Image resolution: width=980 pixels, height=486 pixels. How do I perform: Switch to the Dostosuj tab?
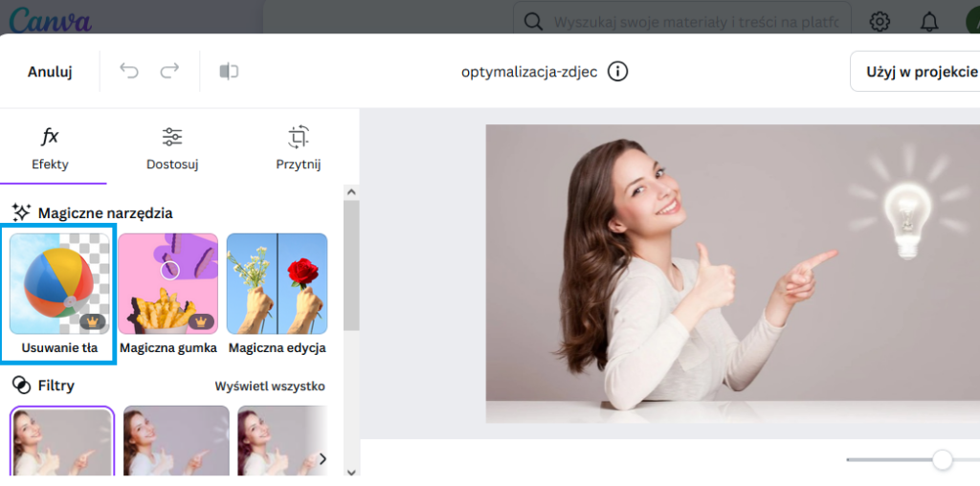coord(172,148)
